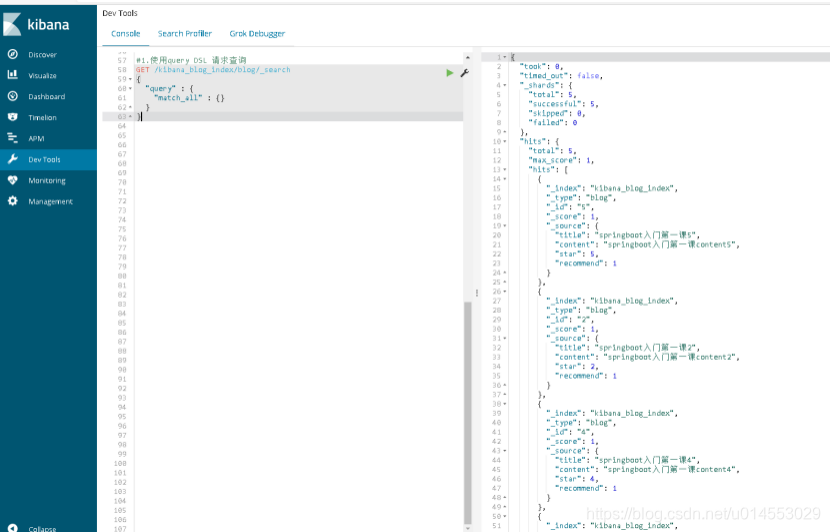Open Management gear icon

point(13,201)
